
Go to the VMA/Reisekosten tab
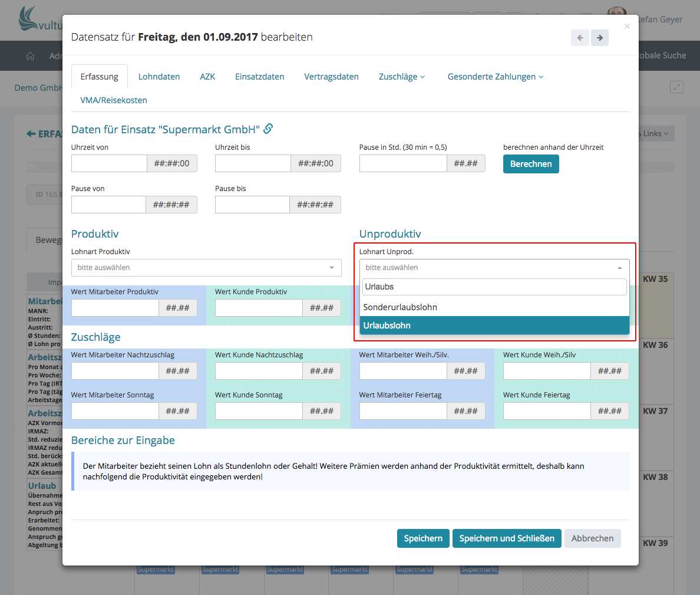tap(114, 100)
